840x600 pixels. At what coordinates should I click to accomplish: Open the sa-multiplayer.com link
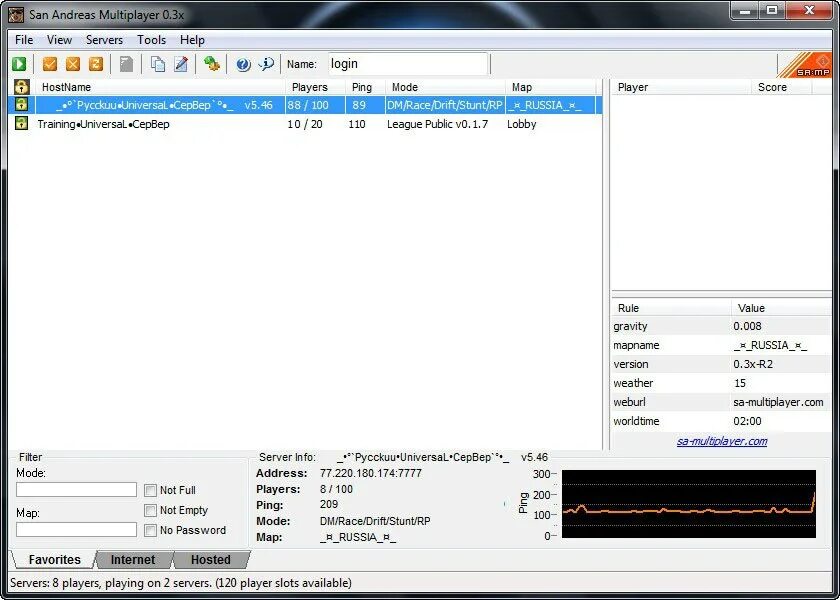click(722, 441)
